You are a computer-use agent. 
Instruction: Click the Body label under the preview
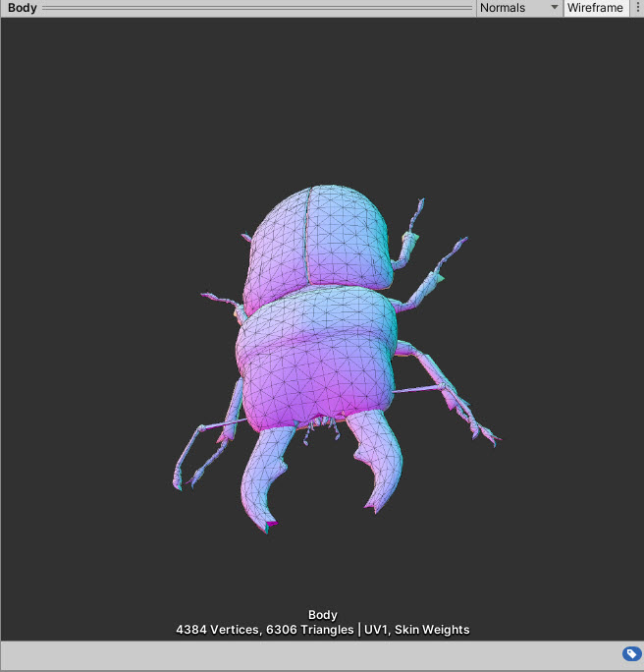[323, 615]
